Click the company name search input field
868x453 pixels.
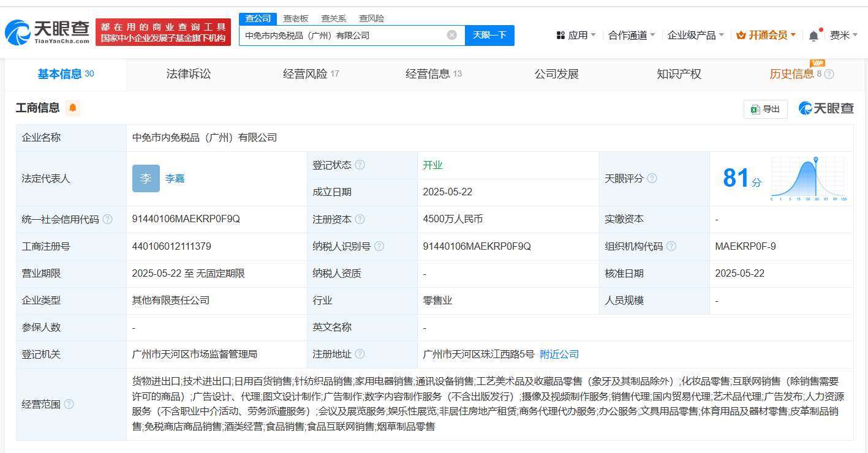pos(343,35)
